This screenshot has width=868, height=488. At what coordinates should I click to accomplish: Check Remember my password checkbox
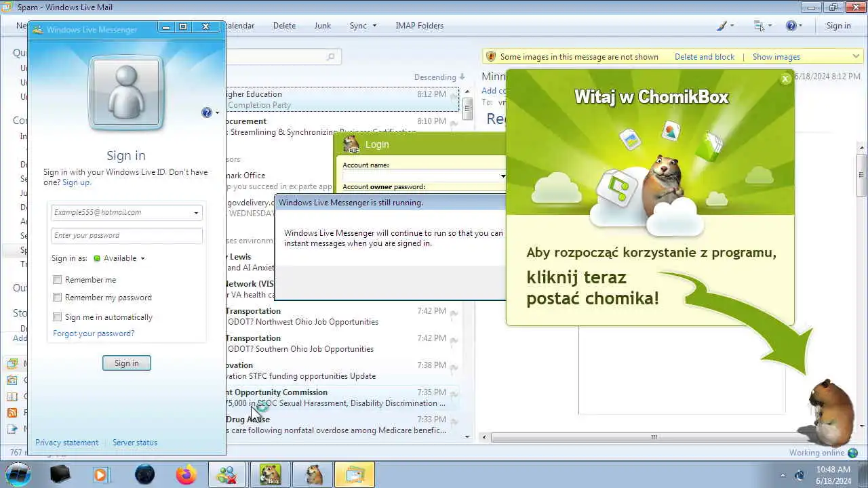[58, 298]
